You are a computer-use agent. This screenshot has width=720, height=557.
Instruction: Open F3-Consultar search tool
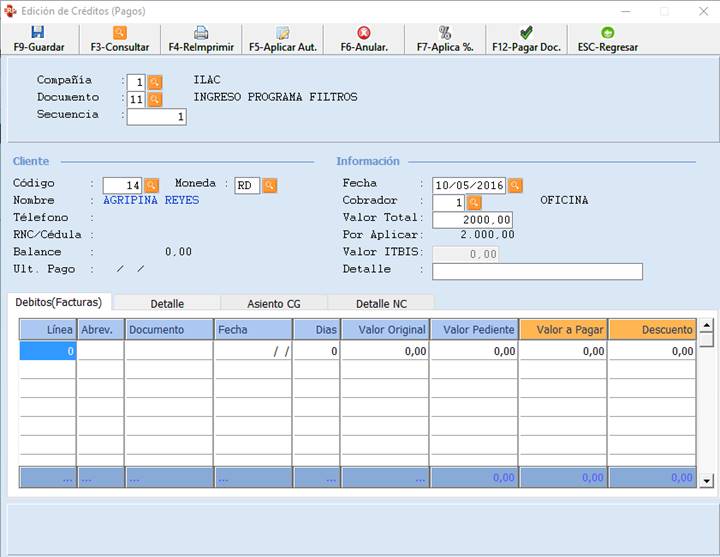click(x=120, y=33)
